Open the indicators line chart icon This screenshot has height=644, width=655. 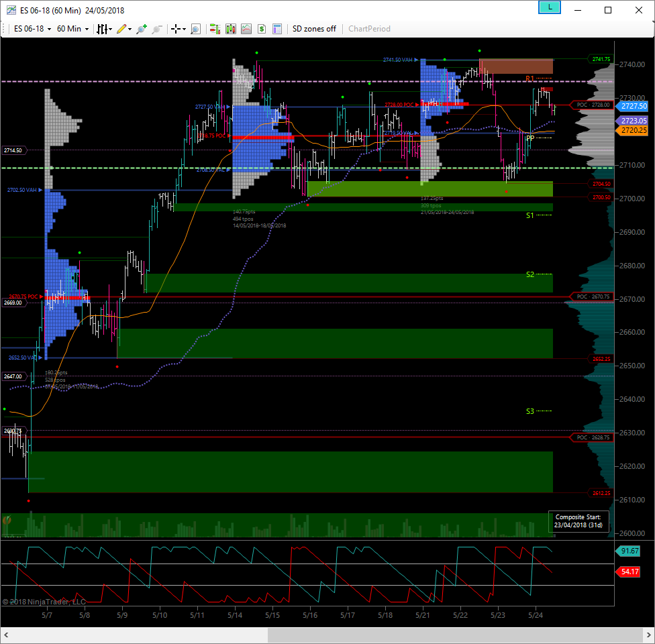(246, 29)
